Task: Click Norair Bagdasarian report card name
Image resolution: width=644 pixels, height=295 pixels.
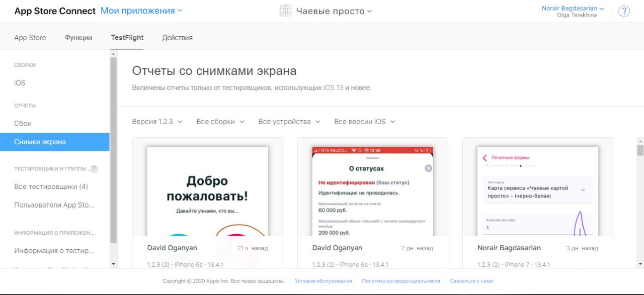Action: (509, 248)
